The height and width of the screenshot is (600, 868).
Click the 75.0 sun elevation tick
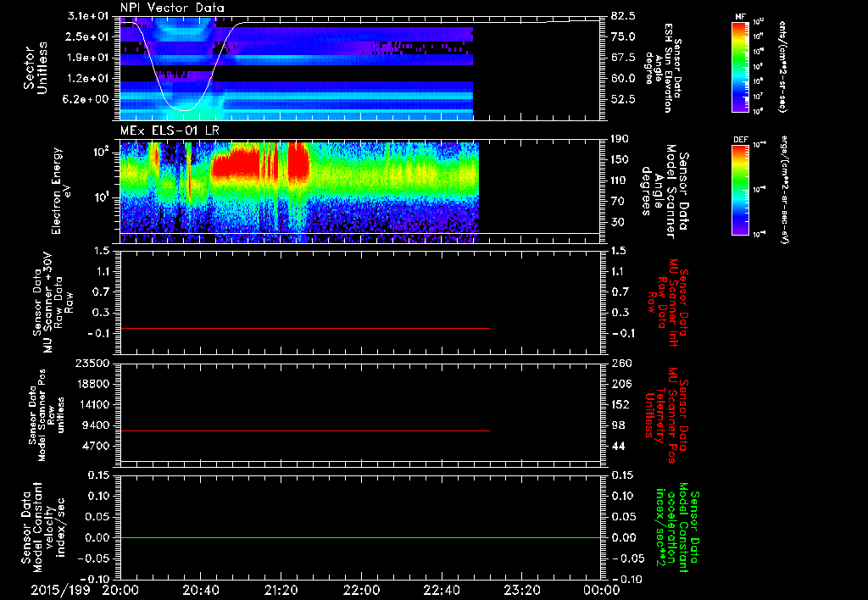point(623,36)
